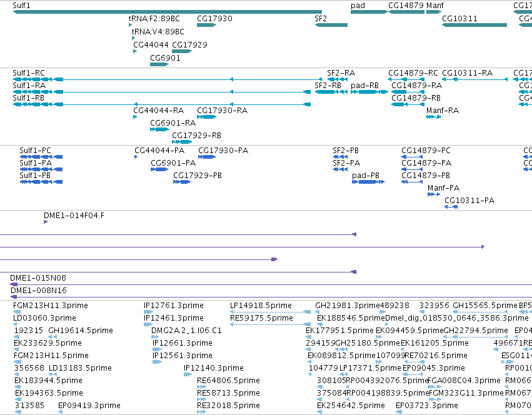Select the IP12140.3prime EST

click(x=188, y=374)
